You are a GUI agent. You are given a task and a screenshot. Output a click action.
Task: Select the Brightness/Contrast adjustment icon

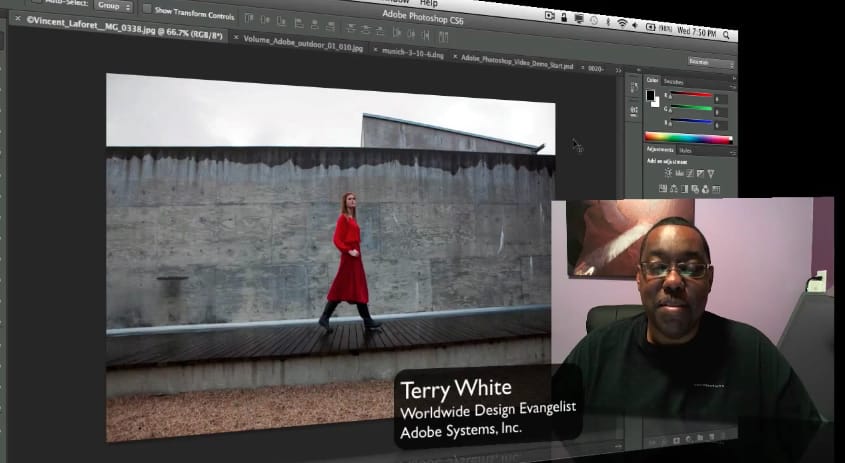668,173
